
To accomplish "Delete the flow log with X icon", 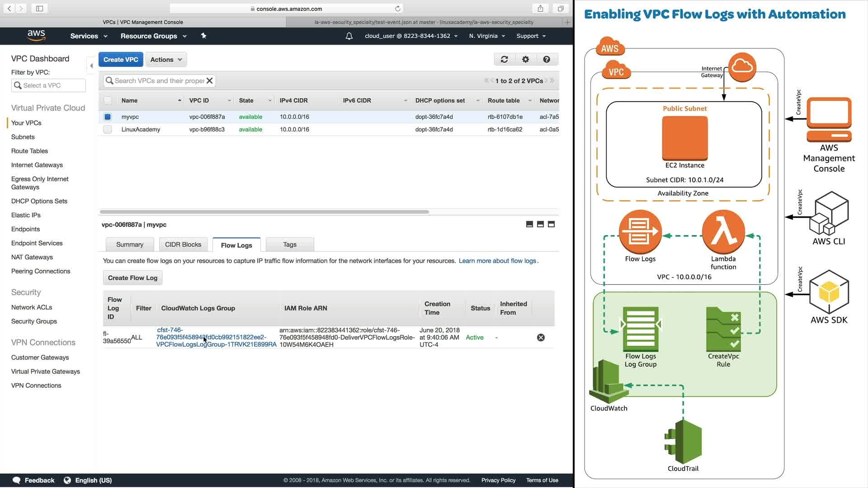I will coord(541,338).
